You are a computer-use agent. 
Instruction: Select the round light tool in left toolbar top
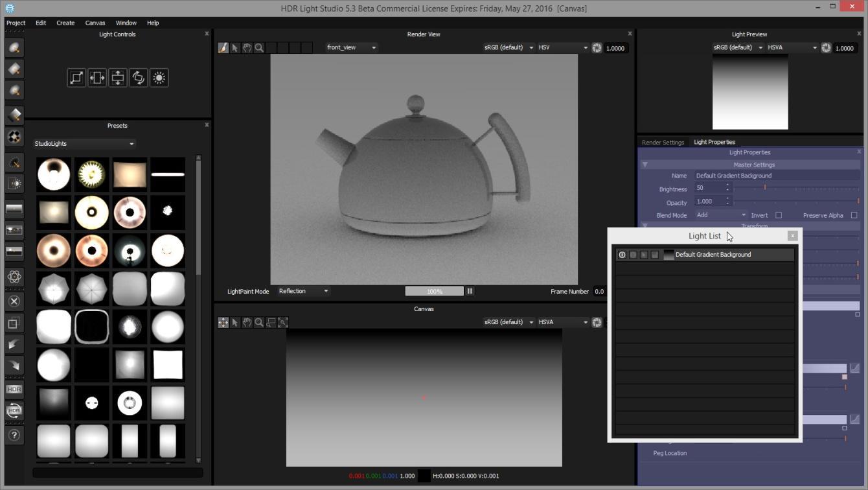(14, 48)
